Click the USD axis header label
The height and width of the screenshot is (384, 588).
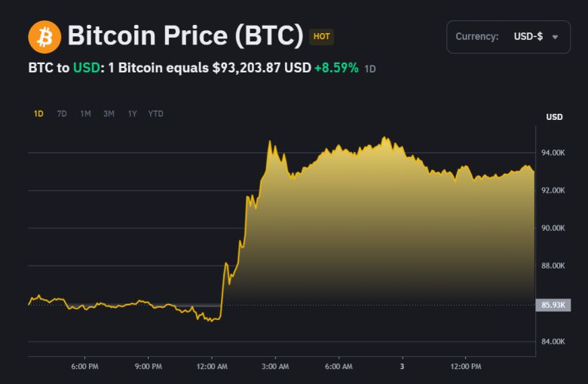[x=554, y=117]
